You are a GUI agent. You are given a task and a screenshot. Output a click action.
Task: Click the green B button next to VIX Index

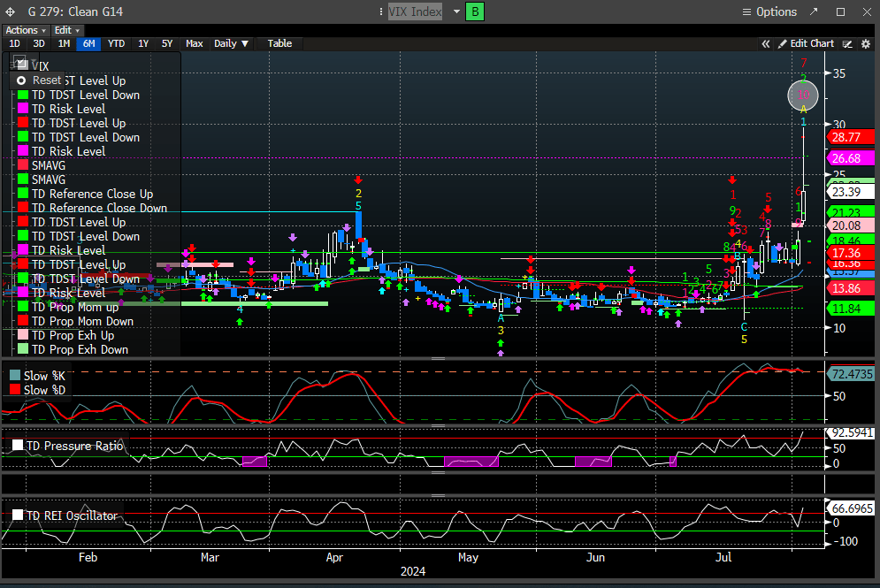(x=475, y=11)
